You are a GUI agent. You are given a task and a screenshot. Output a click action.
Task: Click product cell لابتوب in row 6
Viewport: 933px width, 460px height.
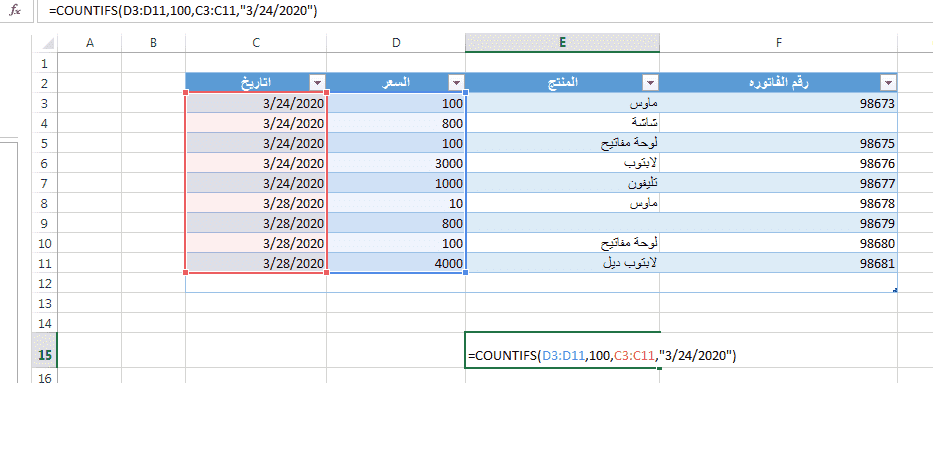coord(562,163)
